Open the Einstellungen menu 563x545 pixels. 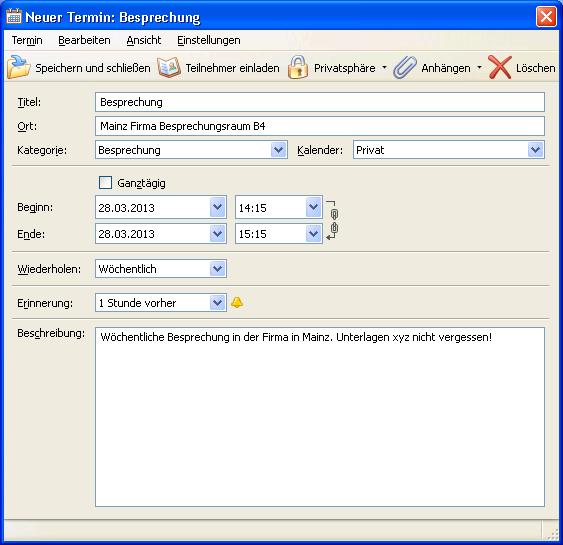pyautogui.click(x=209, y=40)
